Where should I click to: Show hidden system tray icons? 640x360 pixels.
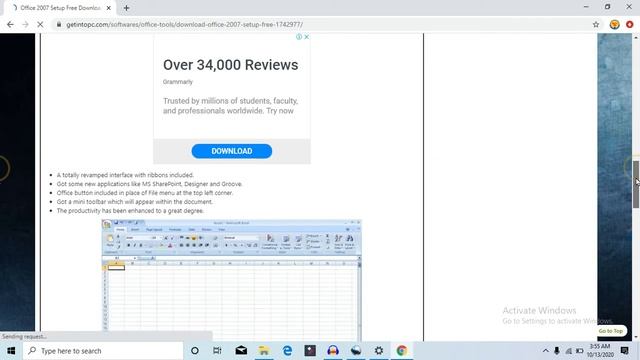(x=546, y=351)
